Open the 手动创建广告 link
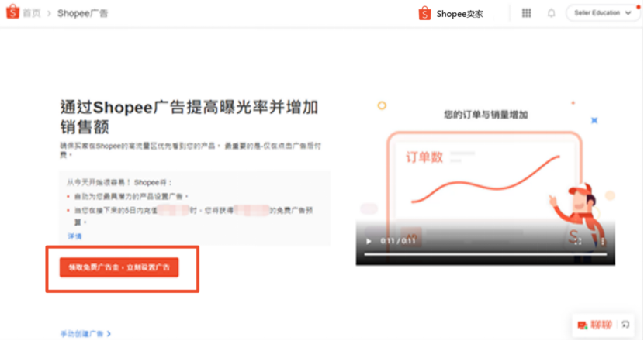This screenshot has width=644, height=341. click(85, 333)
